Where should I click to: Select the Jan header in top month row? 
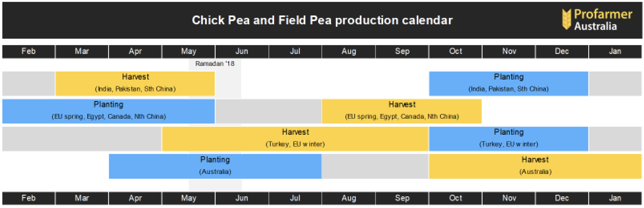(x=615, y=51)
